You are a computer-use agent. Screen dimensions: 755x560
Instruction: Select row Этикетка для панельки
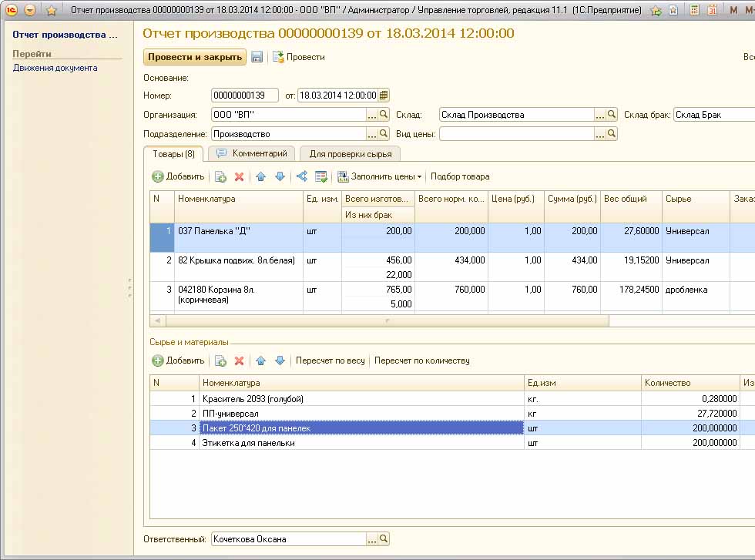(452, 442)
